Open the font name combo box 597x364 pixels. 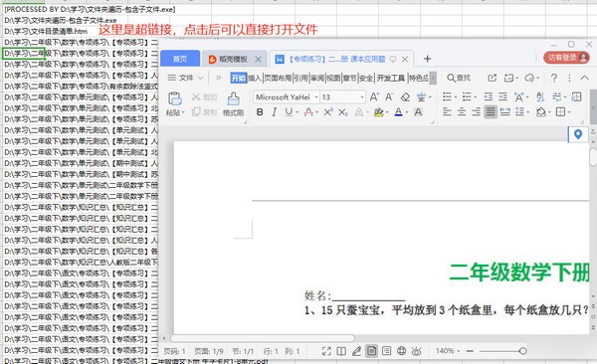click(286, 97)
